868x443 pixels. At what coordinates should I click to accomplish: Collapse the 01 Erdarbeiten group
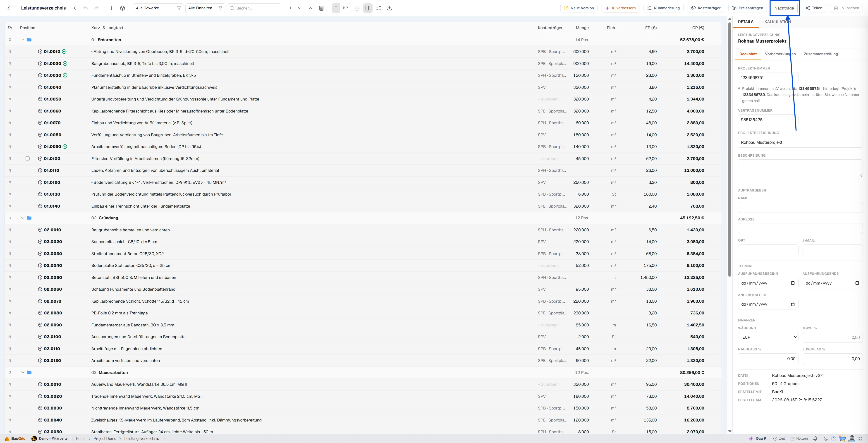tap(23, 40)
